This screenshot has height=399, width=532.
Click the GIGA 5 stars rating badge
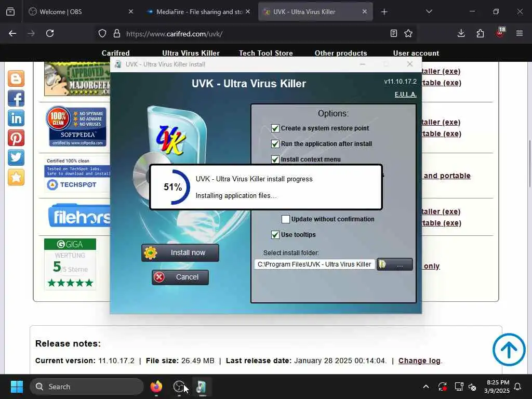click(70, 264)
